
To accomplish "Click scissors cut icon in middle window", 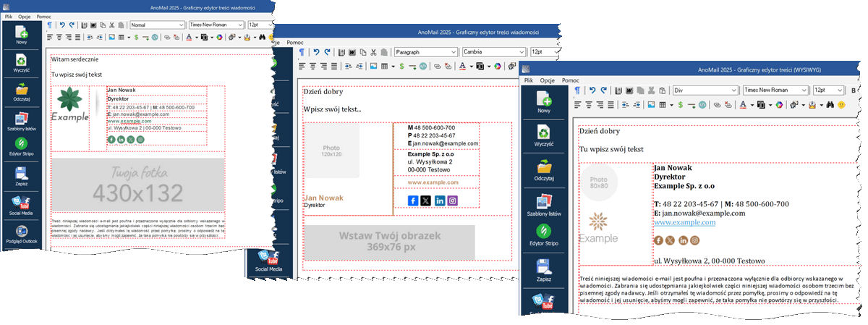I will (x=373, y=52).
